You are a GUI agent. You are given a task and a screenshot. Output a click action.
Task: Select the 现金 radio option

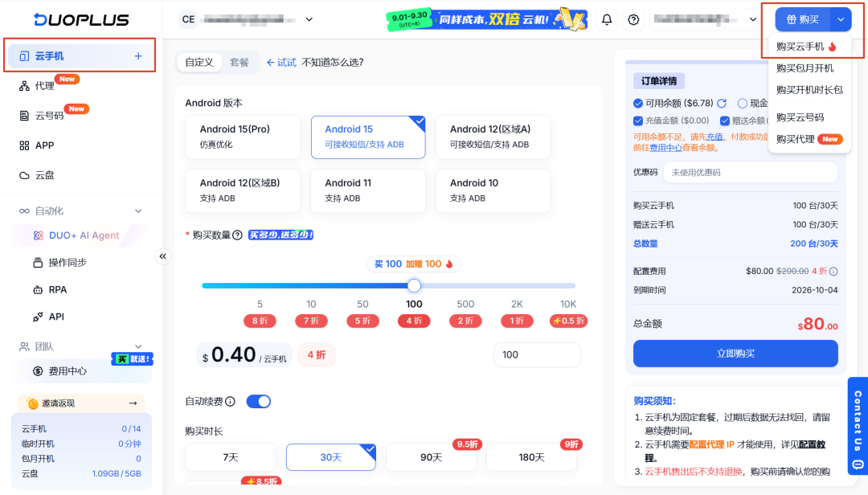(743, 104)
